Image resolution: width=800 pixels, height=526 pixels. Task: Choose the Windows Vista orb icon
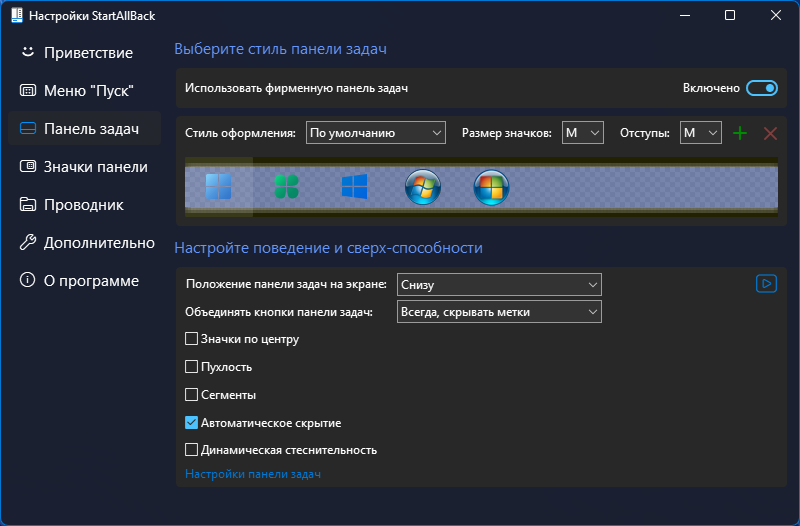(x=491, y=187)
